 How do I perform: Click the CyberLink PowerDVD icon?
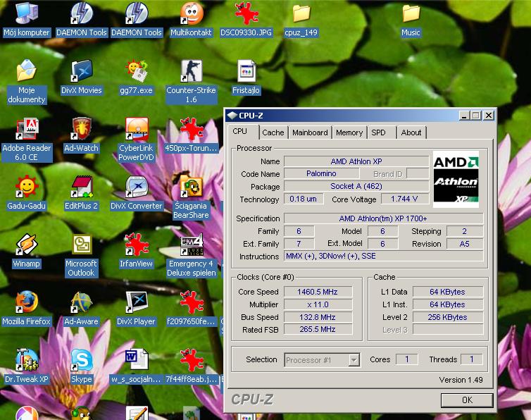point(137,129)
